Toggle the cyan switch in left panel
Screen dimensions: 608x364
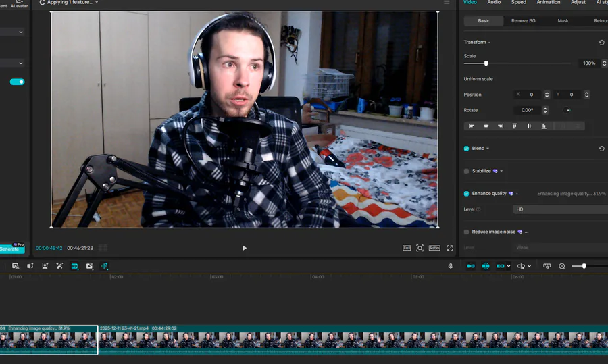pos(17,82)
